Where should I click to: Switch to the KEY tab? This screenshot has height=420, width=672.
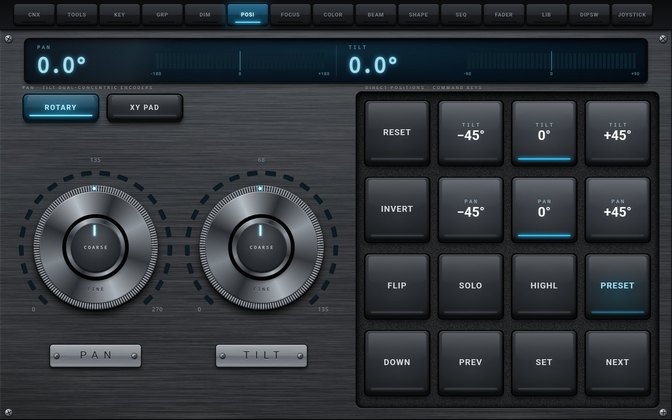pyautogui.click(x=120, y=15)
